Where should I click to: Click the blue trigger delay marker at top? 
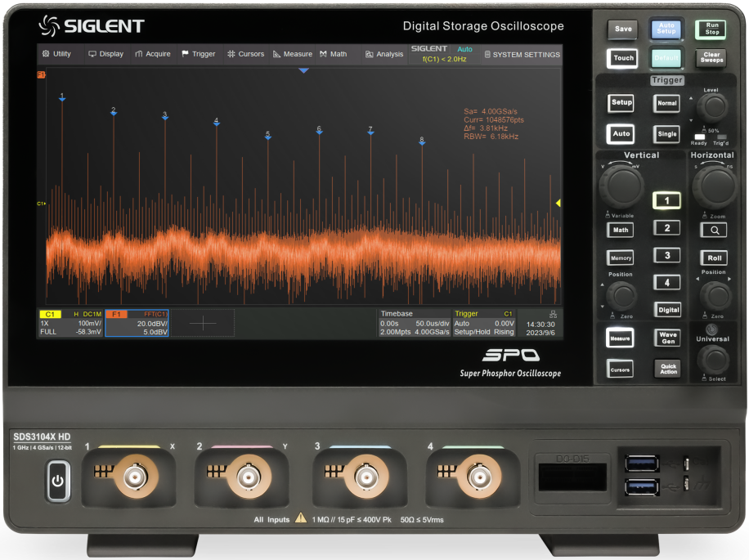point(303,70)
